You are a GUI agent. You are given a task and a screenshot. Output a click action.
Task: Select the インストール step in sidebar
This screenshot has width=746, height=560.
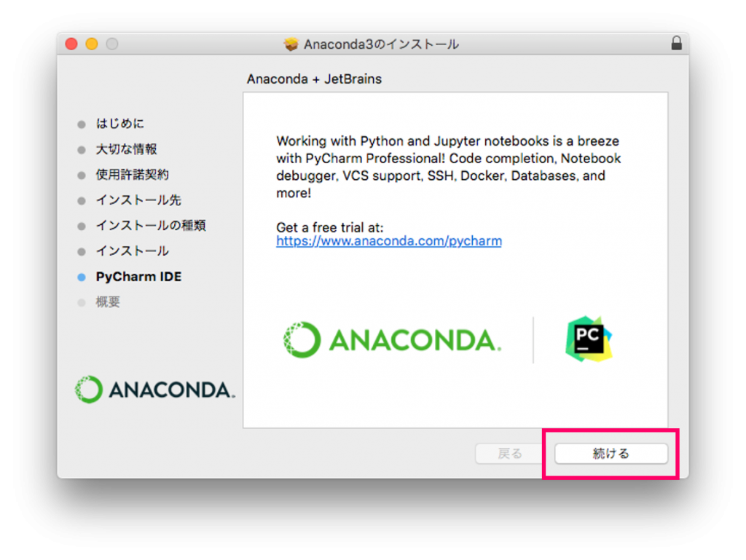pyautogui.click(x=133, y=251)
